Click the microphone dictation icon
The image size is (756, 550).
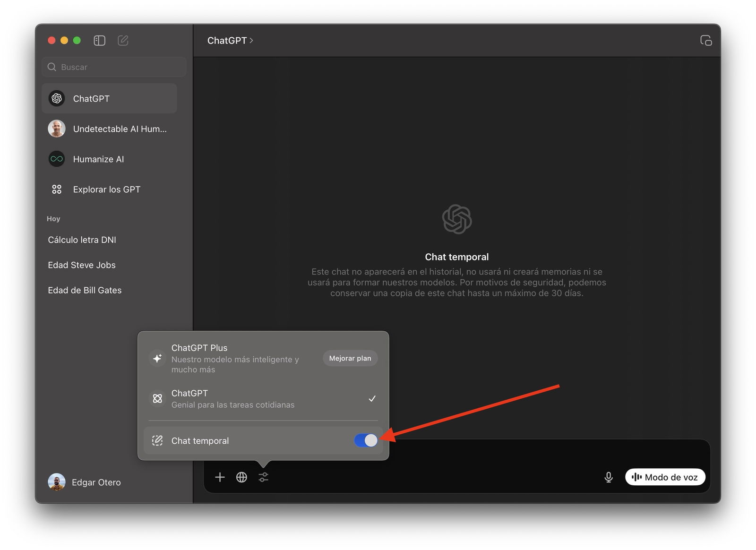[609, 477]
